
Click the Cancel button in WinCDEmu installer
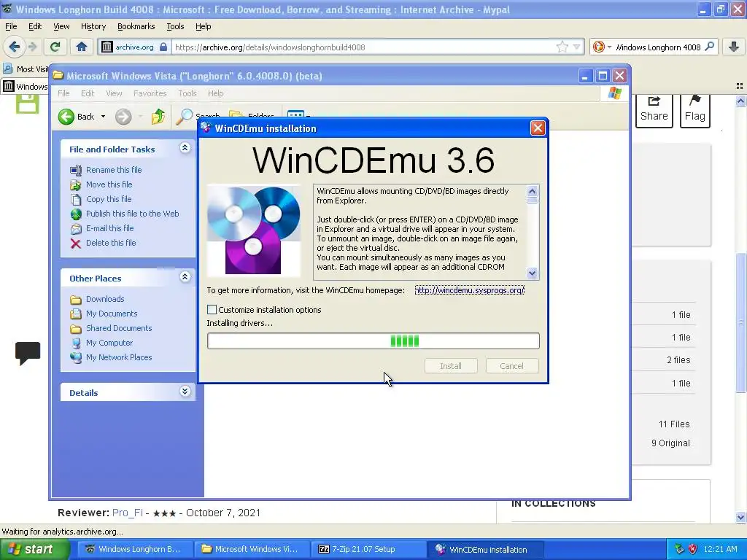(x=511, y=366)
